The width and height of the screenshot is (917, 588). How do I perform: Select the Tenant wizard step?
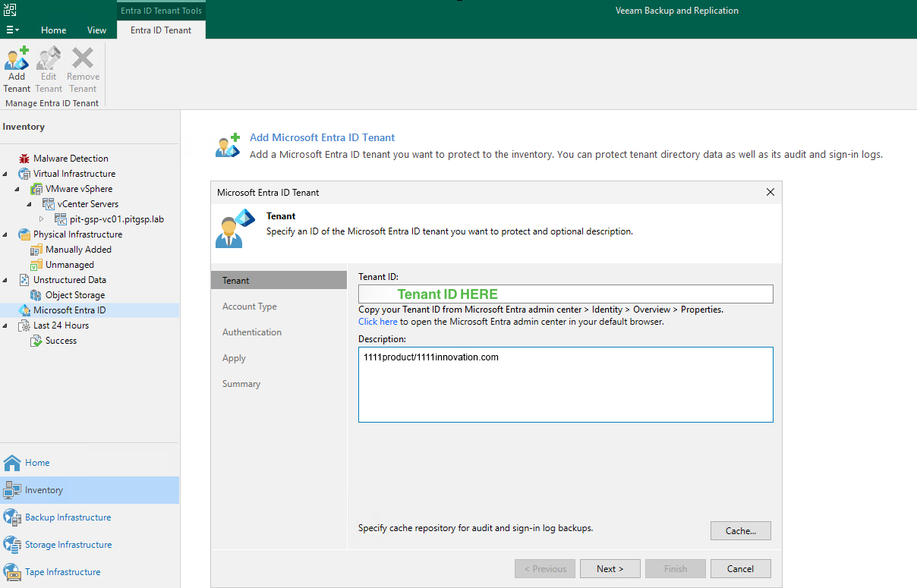point(279,281)
